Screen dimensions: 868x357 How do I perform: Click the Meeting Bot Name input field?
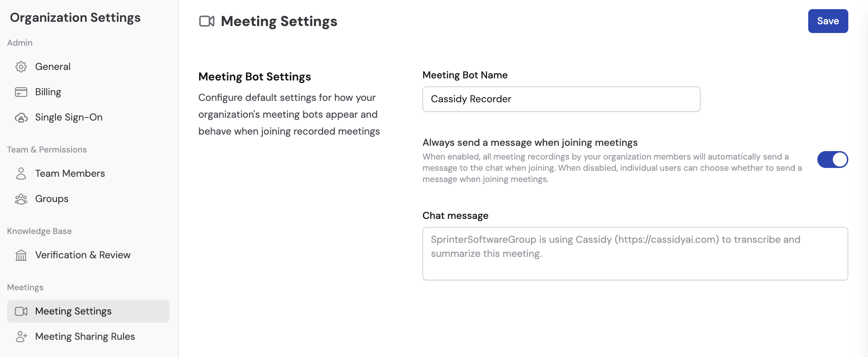pyautogui.click(x=561, y=99)
